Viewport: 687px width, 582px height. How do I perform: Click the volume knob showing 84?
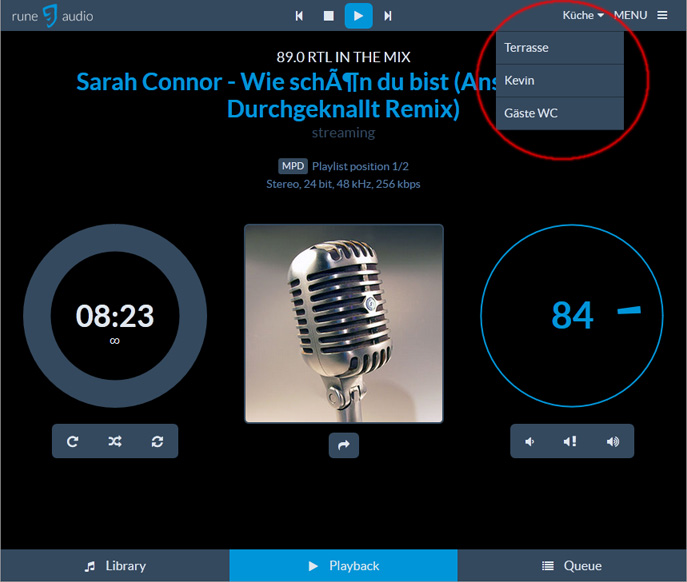click(x=572, y=316)
